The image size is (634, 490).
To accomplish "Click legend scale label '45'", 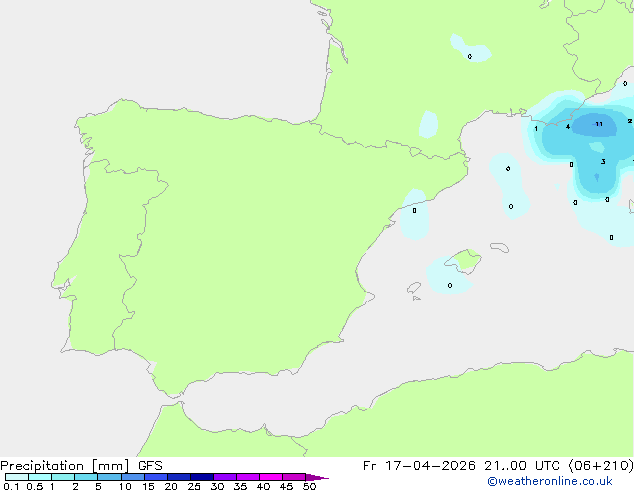I will [286, 486].
